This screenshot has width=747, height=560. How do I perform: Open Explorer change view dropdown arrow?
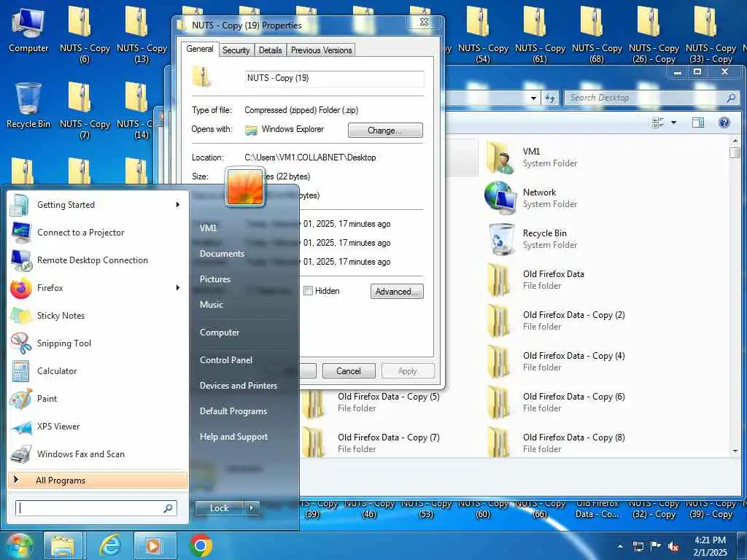click(x=673, y=122)
